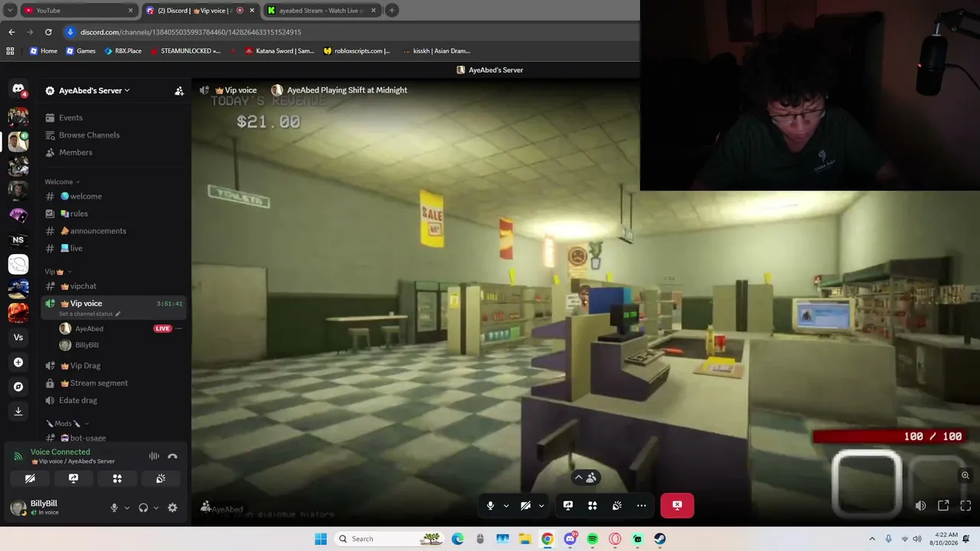Viewport: 980px width, 551px height.
Task: Open Discover servers compass icon
Action: point(18,386)
